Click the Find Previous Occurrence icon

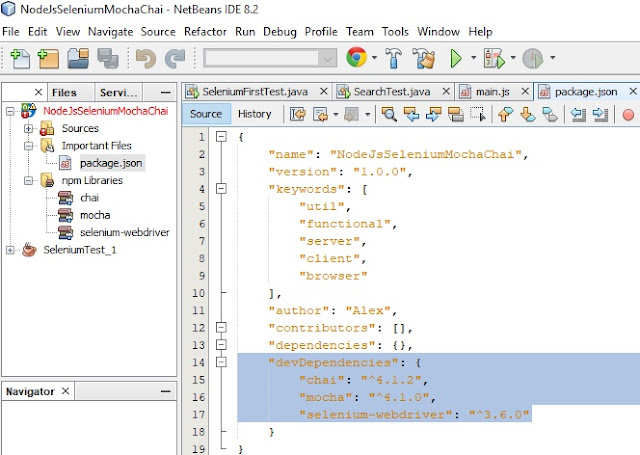[x=411, y=115]
